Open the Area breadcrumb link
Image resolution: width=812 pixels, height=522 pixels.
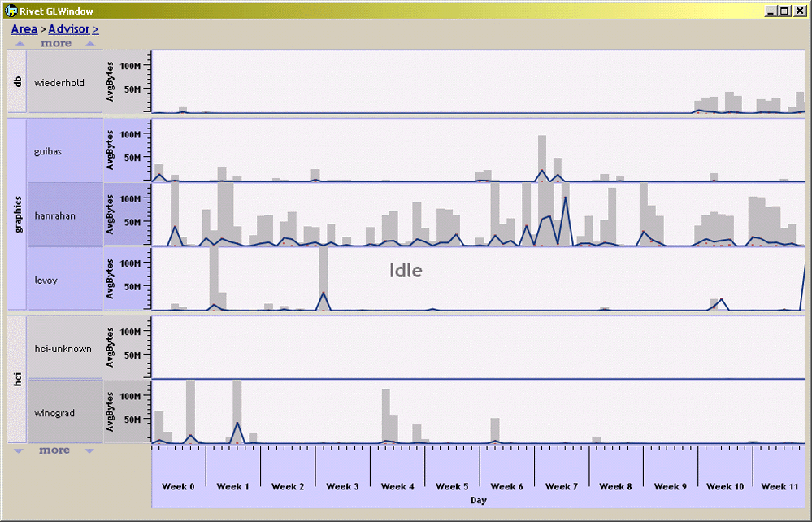24,29
